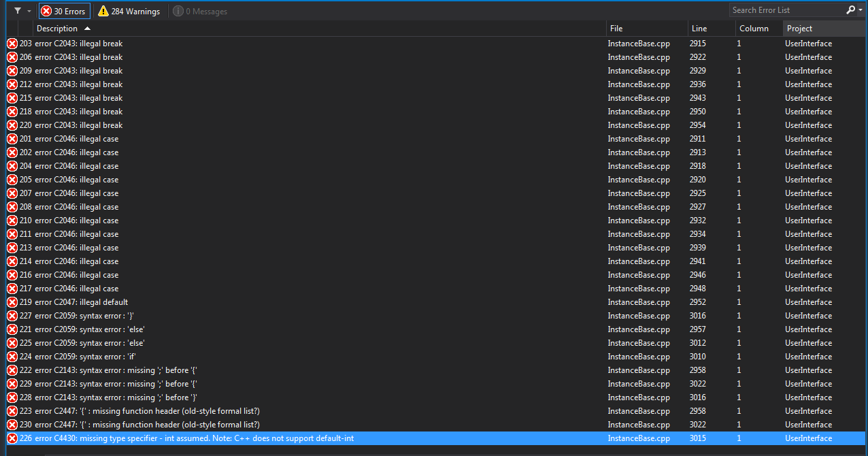Click line number 3012 cell

(698, 343)
